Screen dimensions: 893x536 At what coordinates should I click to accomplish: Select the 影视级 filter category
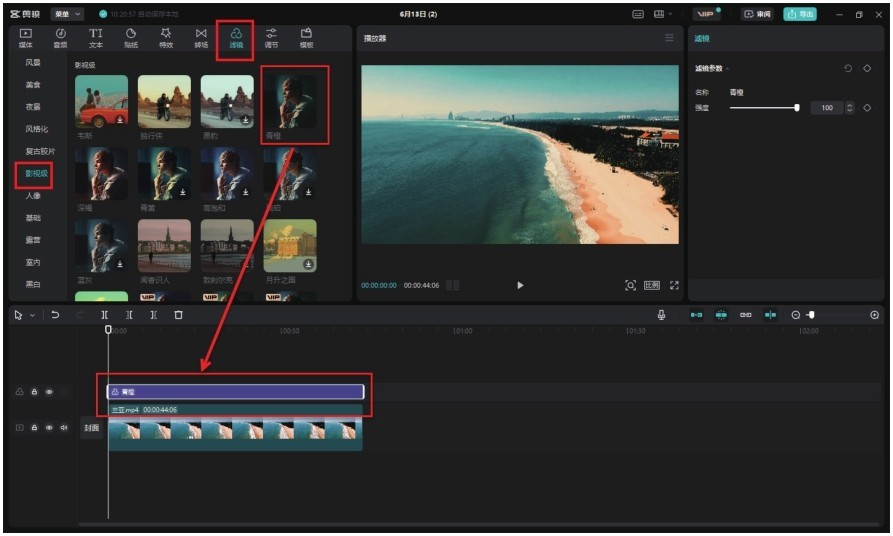pyautogui.click(x=36, y=174)
